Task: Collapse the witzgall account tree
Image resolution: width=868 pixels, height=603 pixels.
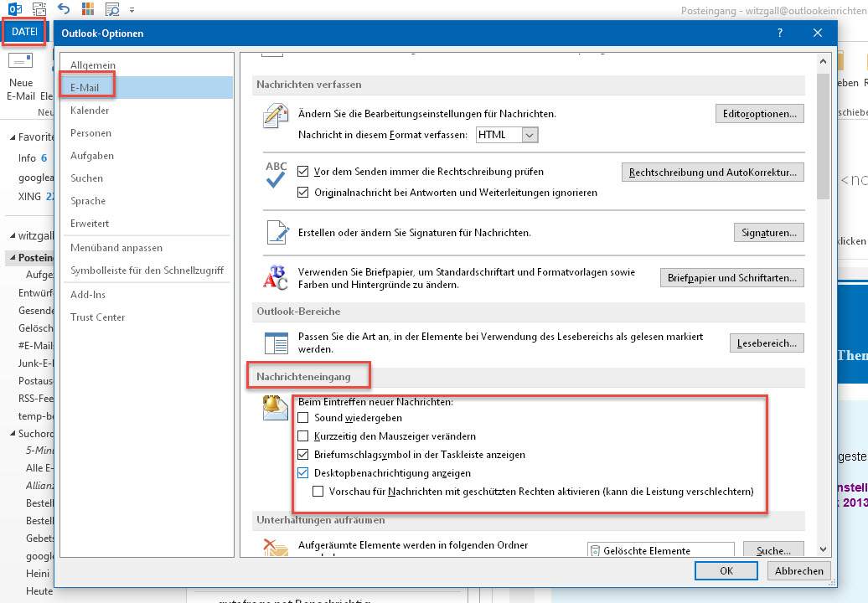Action: 13,235
